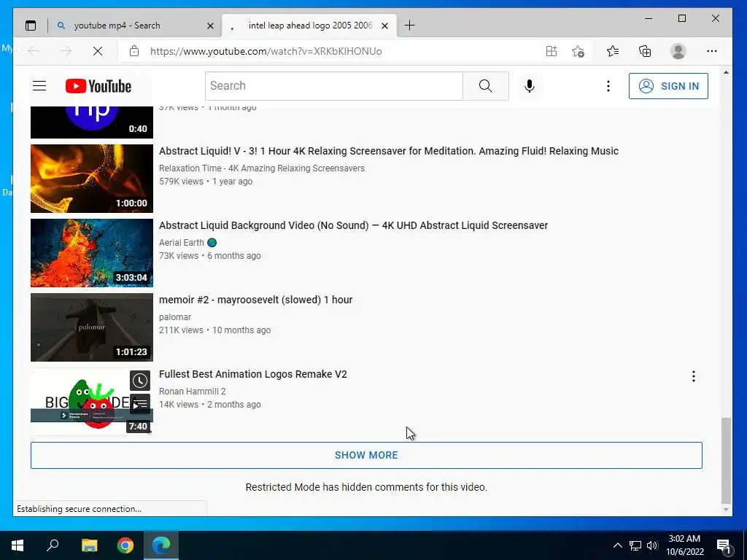
Task: Open Edge Collections
Action: click(645, 51)
